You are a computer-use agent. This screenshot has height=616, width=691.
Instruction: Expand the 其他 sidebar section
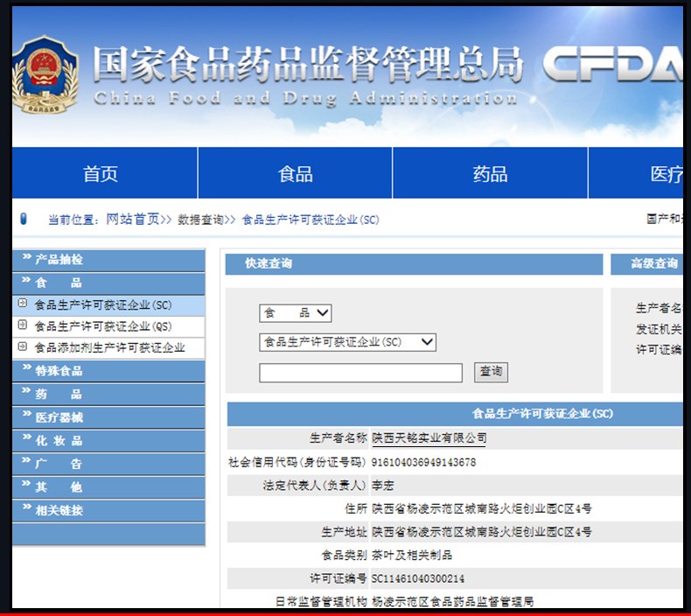pos(108,487)
